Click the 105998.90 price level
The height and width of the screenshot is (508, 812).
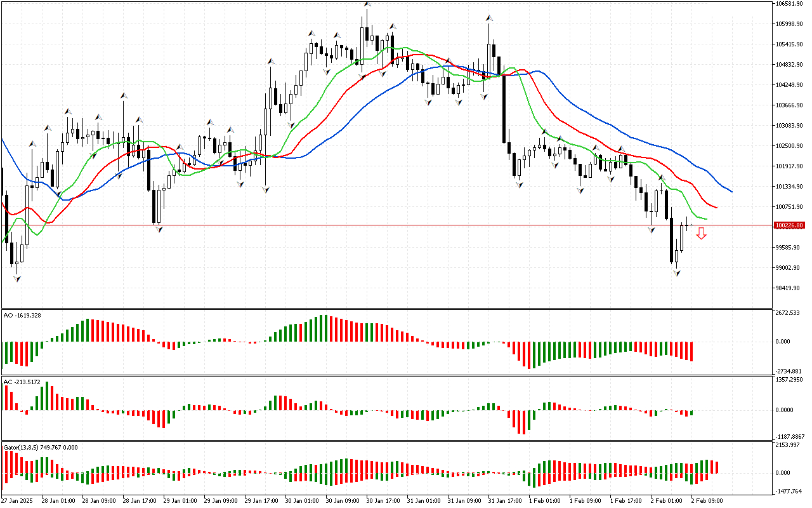click(790, 24)
